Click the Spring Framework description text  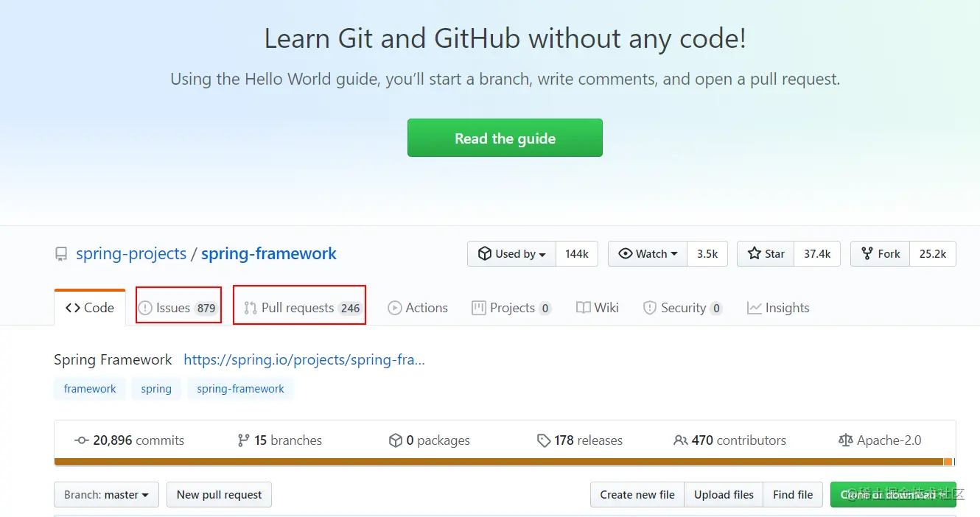tap(113, 359)
